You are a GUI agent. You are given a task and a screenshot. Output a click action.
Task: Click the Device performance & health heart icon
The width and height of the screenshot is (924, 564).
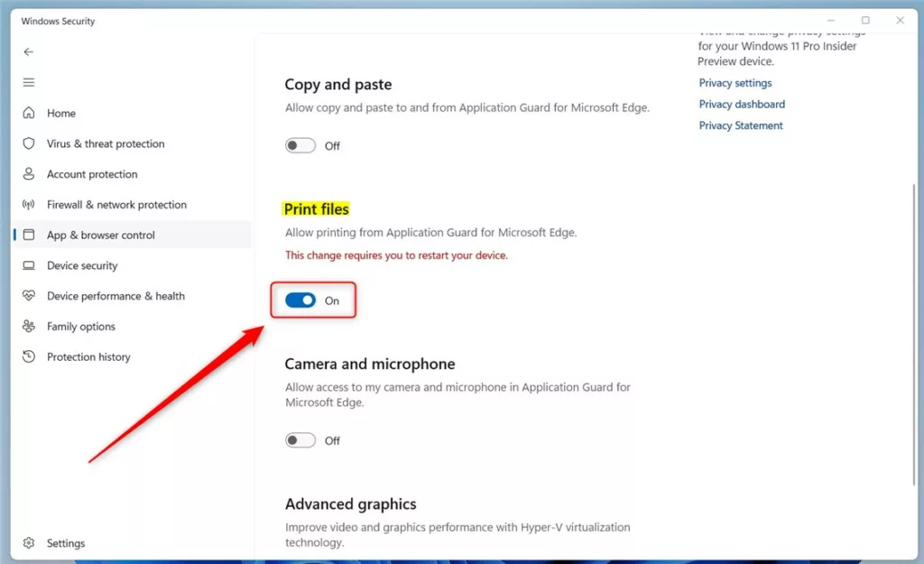point(29,296)
